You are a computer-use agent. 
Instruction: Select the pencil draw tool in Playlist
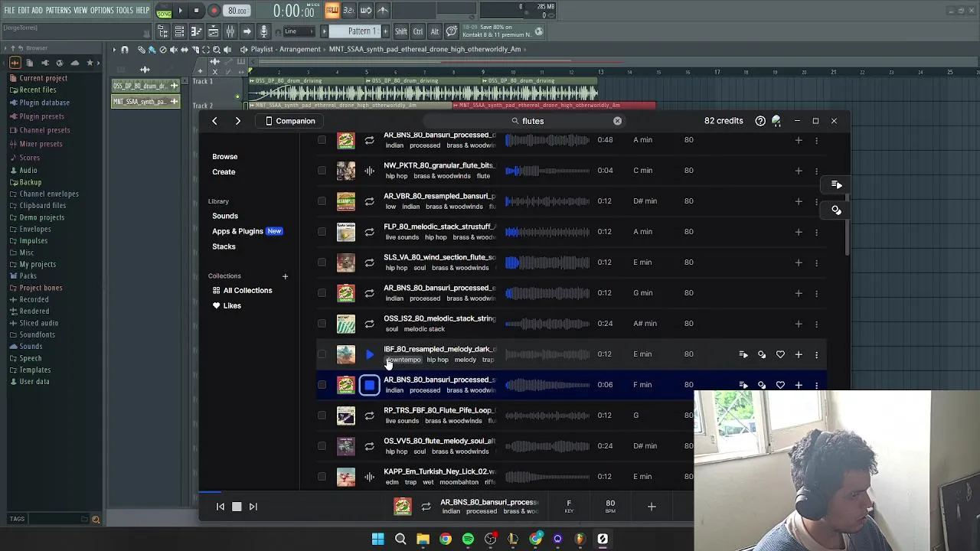click(x=142, y=50)
